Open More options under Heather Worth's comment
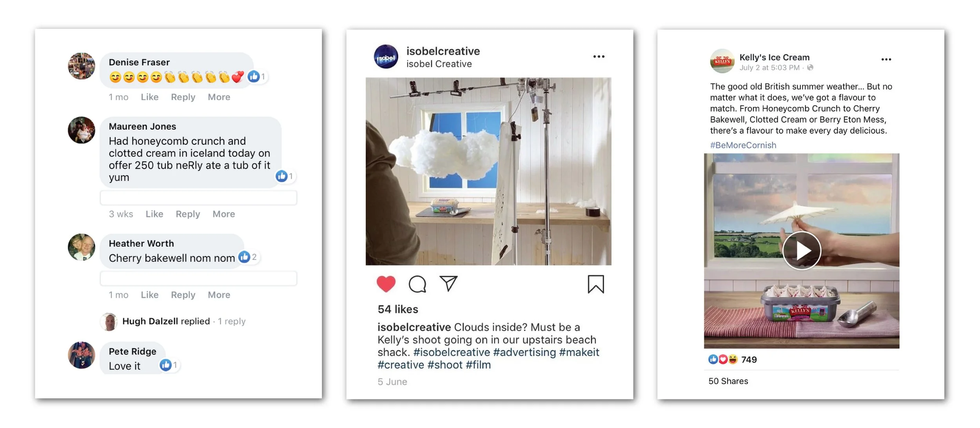 click(x=219, y=295)
